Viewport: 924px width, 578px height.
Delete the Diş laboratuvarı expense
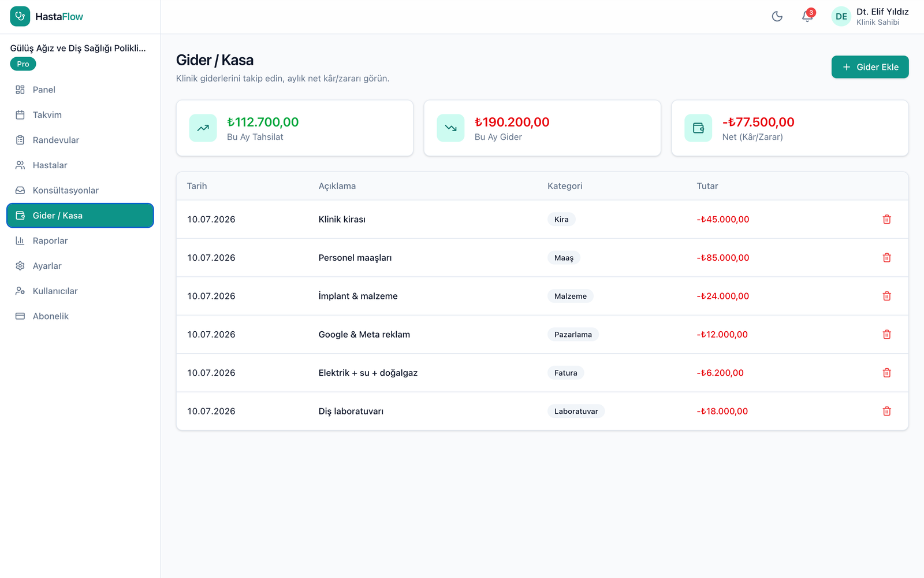click(x=887, y=411)
